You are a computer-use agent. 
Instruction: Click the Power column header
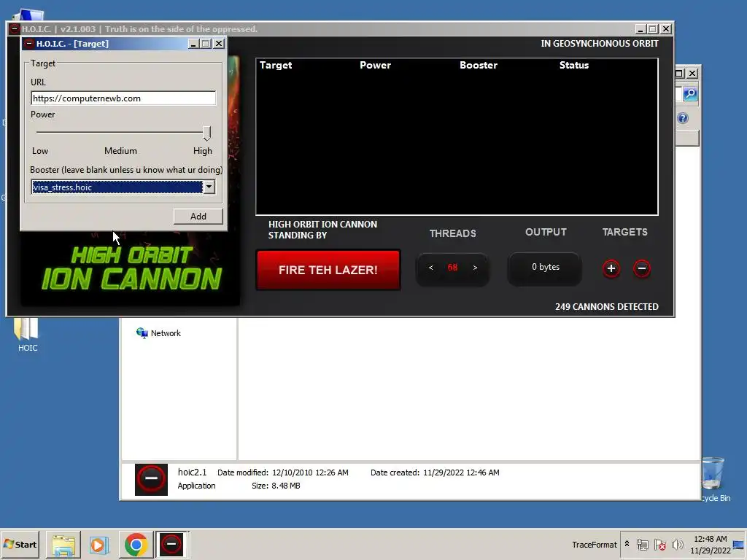[375, 65]
